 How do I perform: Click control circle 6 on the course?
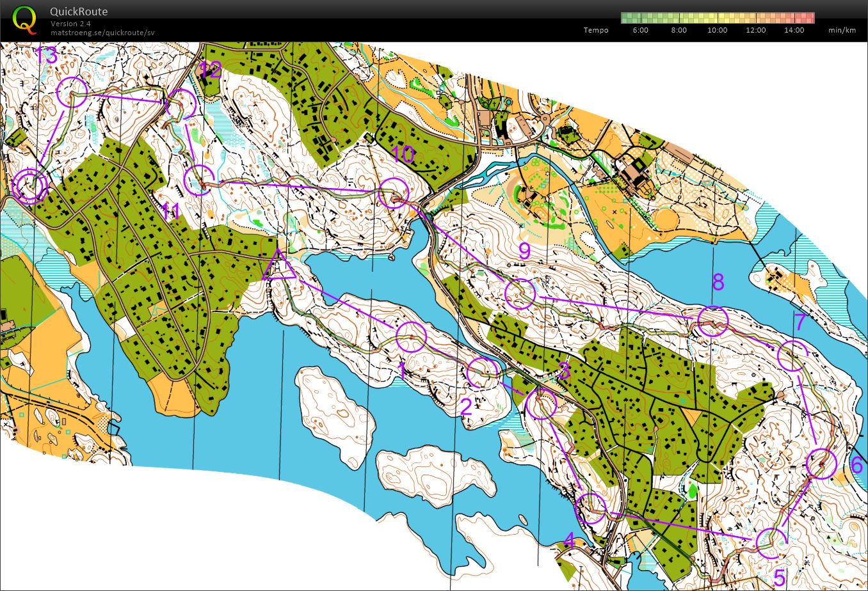[x=821, y=463]
